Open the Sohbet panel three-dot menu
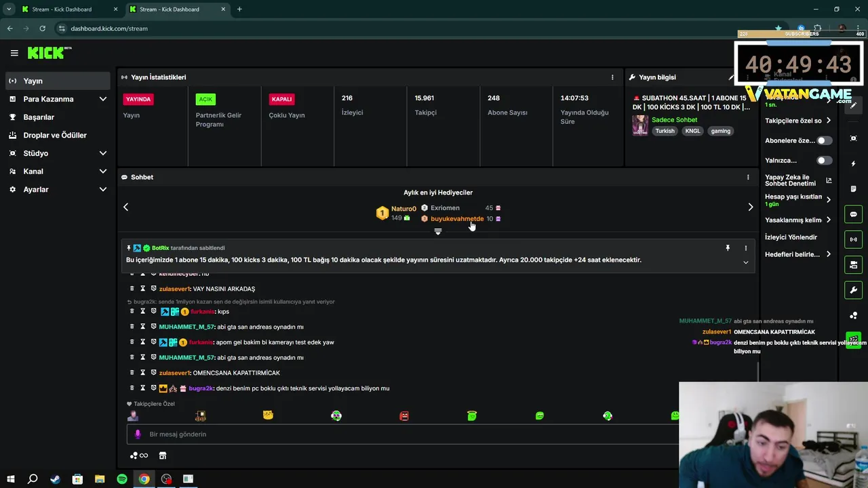Image resolution: width=868 pixels, height=488 pixels. click(748, 177)
